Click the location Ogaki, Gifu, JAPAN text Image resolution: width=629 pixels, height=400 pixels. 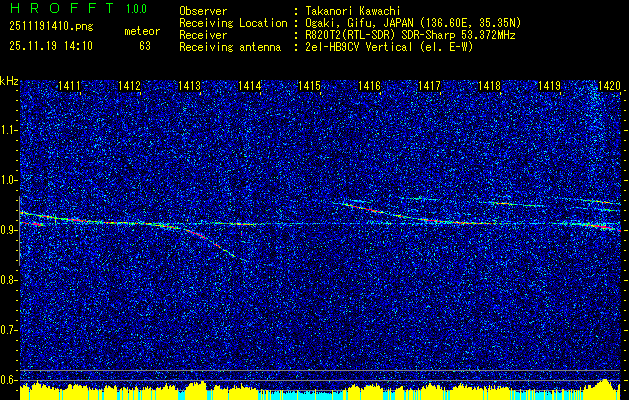pyautogui.click(x=411, y=23)
